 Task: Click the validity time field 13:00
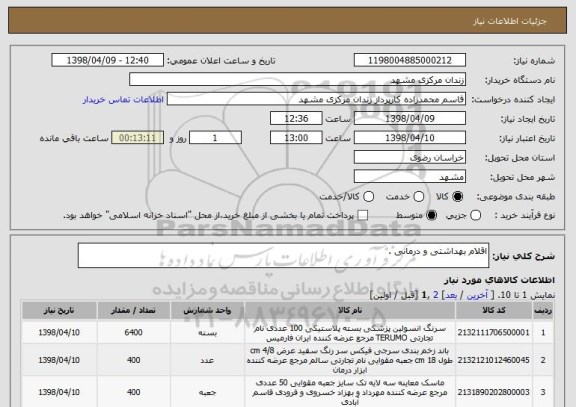click(x=296, y=138)
